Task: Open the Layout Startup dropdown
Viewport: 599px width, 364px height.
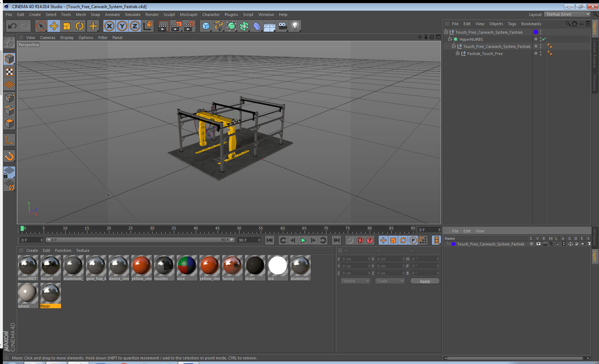Action: coord(567,14)
